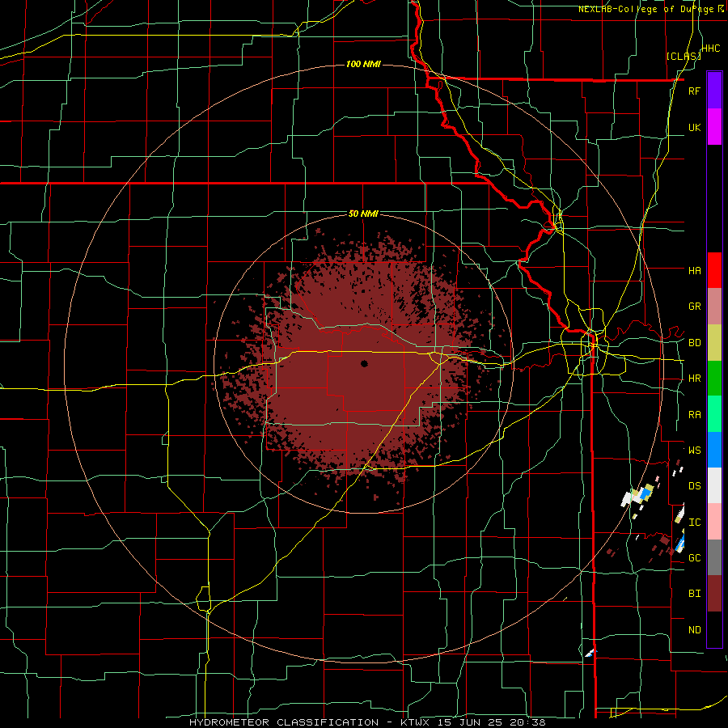Click the RF legend label
Image resolution: width=728 pixels, height=728 pixels.
click(694, 91)
